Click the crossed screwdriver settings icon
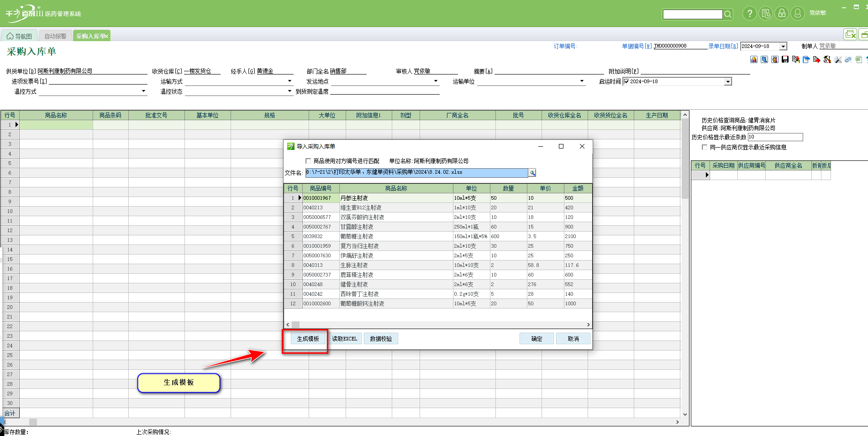The width and height of the screenshot is (868, 436). (838, 59)
